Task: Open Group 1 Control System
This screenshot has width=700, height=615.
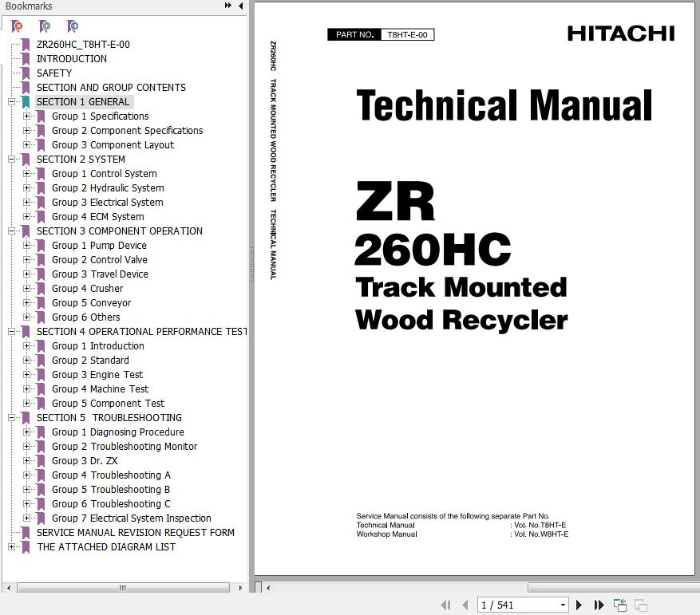Action: point(105,174)
